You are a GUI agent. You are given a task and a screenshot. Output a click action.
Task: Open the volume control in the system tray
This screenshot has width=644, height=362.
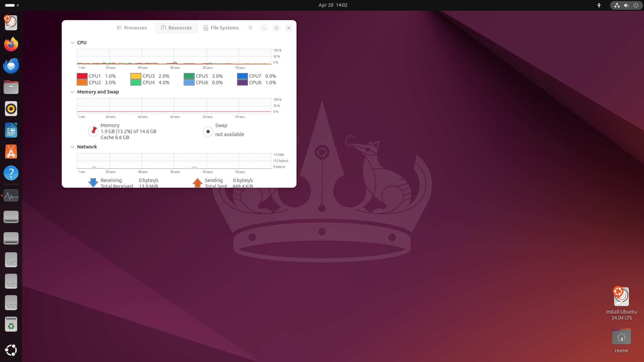point(626,5)
